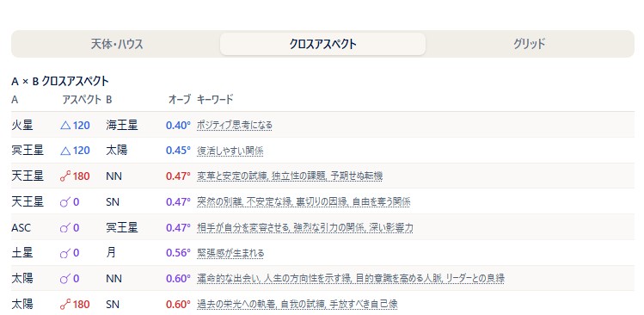Screen dimensions: 644x315
Task: Switch to the 天体・ハウス tab
Action: [x=117, y=44]
